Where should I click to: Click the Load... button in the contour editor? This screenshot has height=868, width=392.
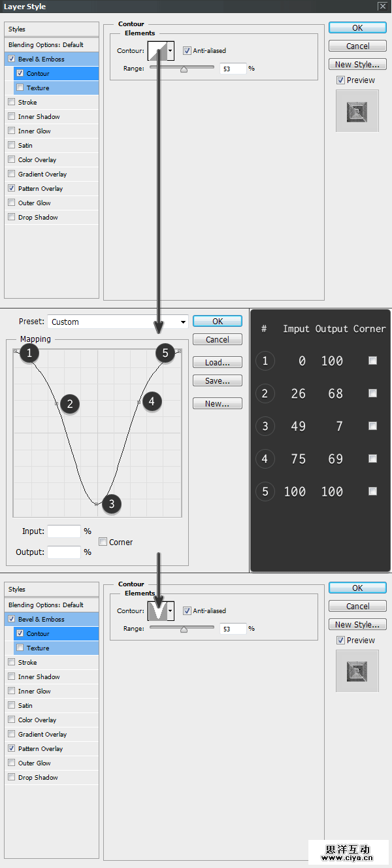pos(218,363)
